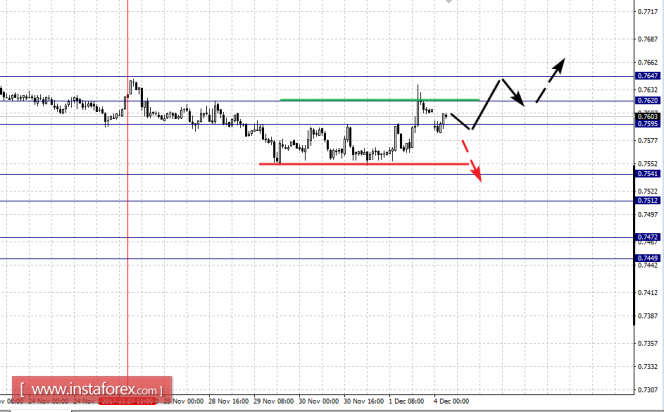The image size is (664, 412).
Task: Click the 0.7647 price level label
Action: pyautogui.click(x=646, y=76)
